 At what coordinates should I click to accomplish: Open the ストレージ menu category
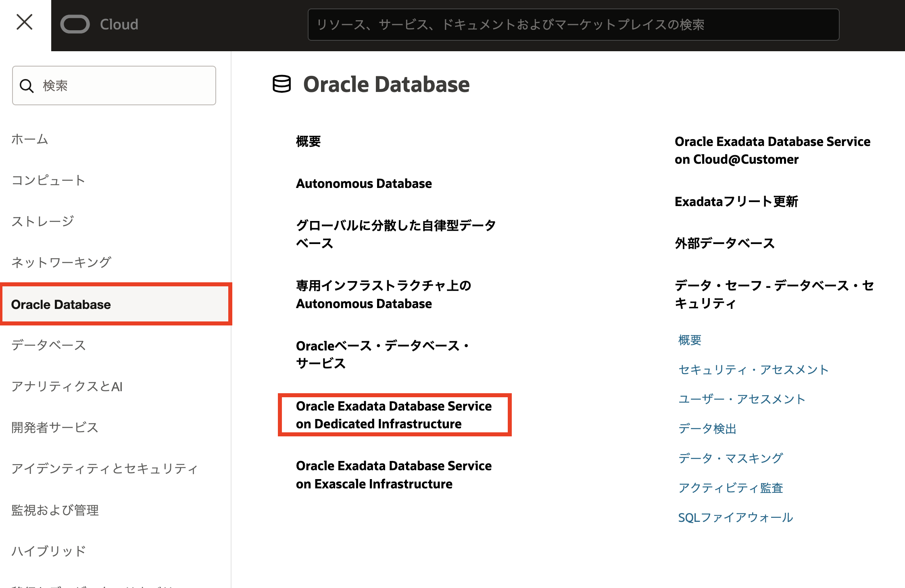(x=43, y=221)
